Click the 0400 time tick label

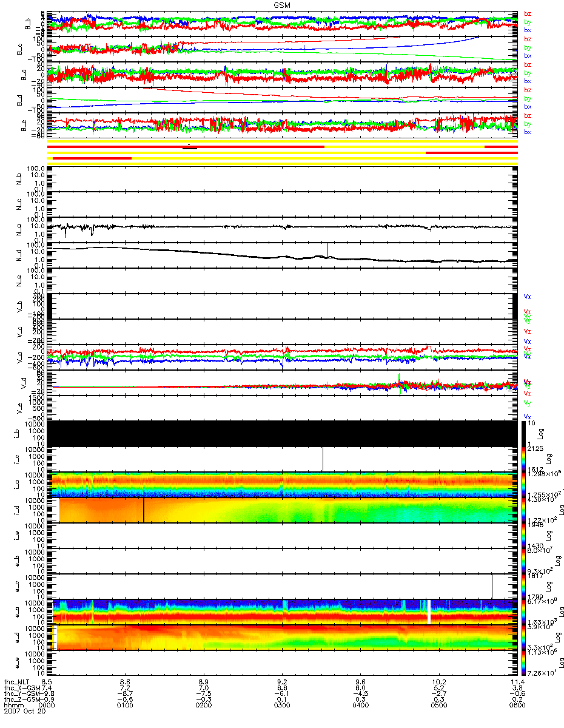[361, 706]
